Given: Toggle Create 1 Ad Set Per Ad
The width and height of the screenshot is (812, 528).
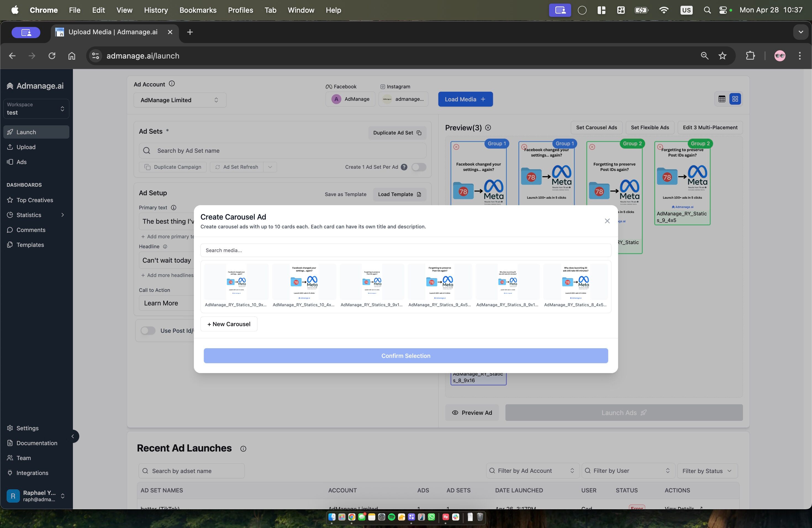Looking at the screenshot, I should (419, 167).
